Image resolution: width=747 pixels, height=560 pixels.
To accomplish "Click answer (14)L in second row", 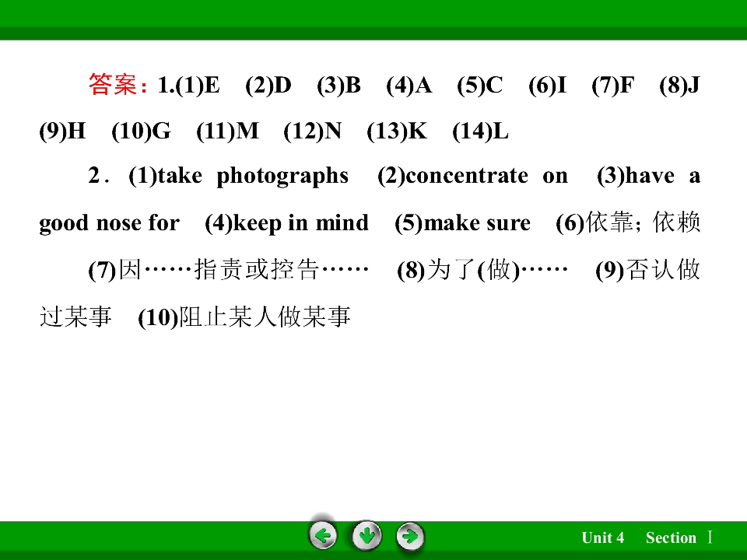I will tap(480, 131).
